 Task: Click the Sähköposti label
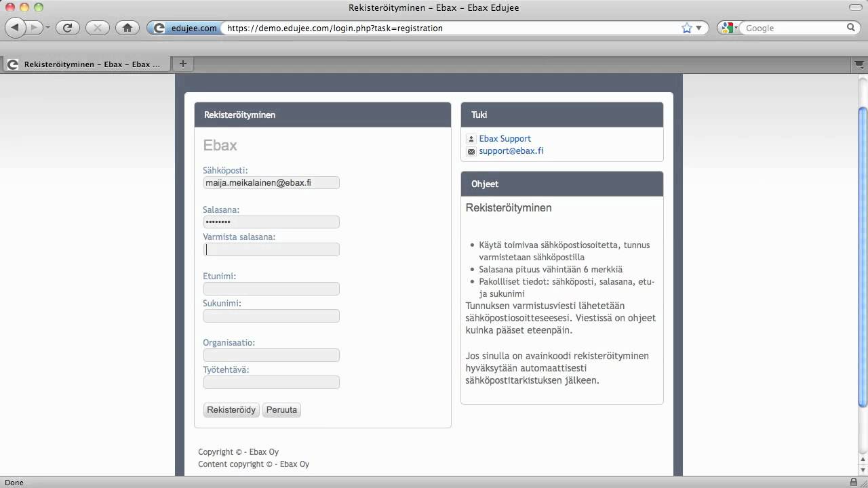[x=225, y=171]
